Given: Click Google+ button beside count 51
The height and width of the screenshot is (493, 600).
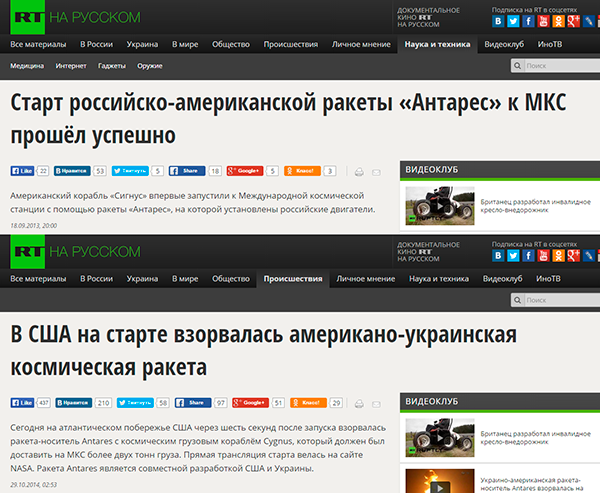Looking at the screenshot, I should tap(250, 403).
